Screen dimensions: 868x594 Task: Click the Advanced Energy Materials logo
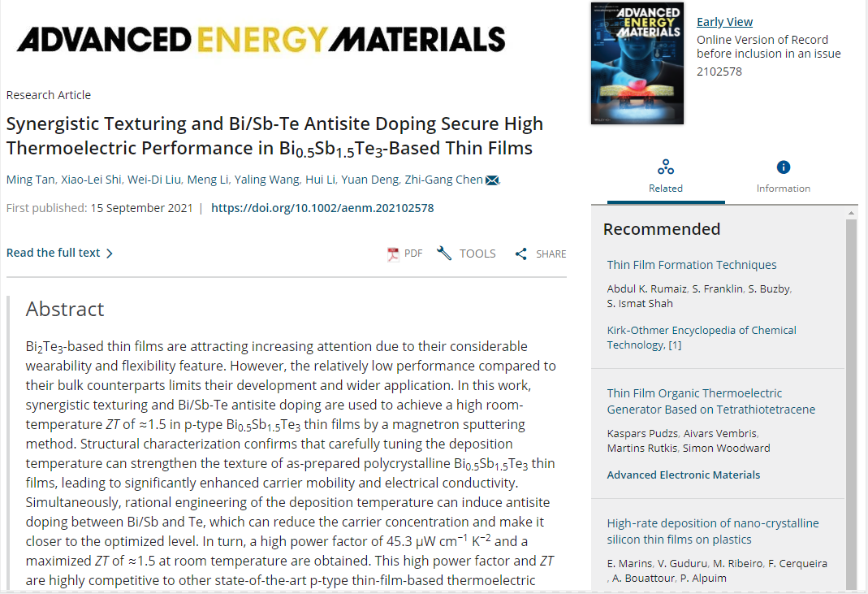261,38
